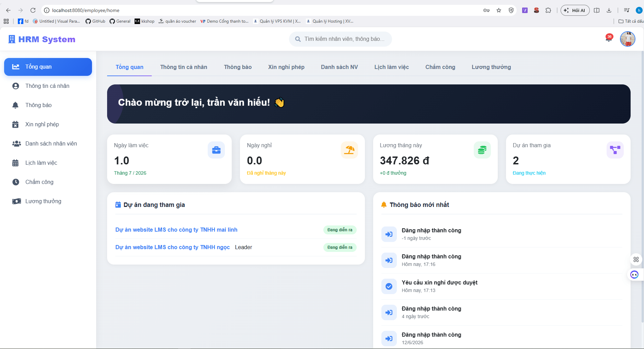This screenshot has width=644, height=349.
Task: Open Lương thưởng in the sidebar
Action: (x=48, y=201)
